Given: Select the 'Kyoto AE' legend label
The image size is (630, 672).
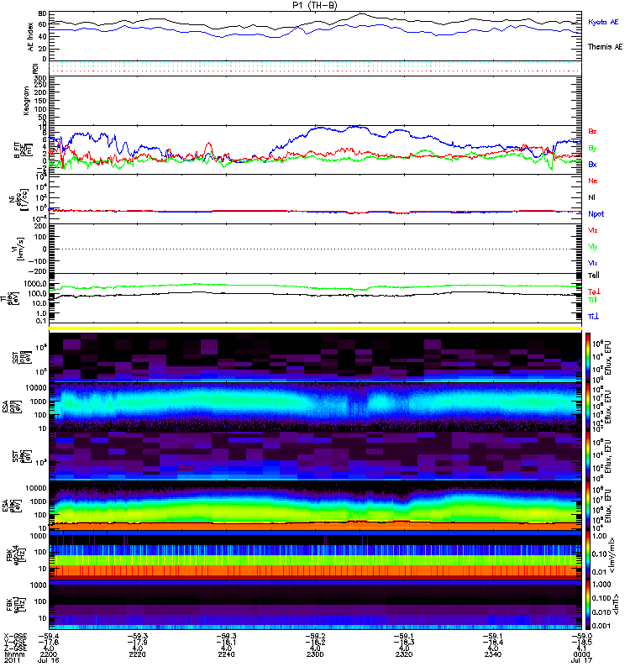Looking at the screenshot, I should [x=603, y=22].
